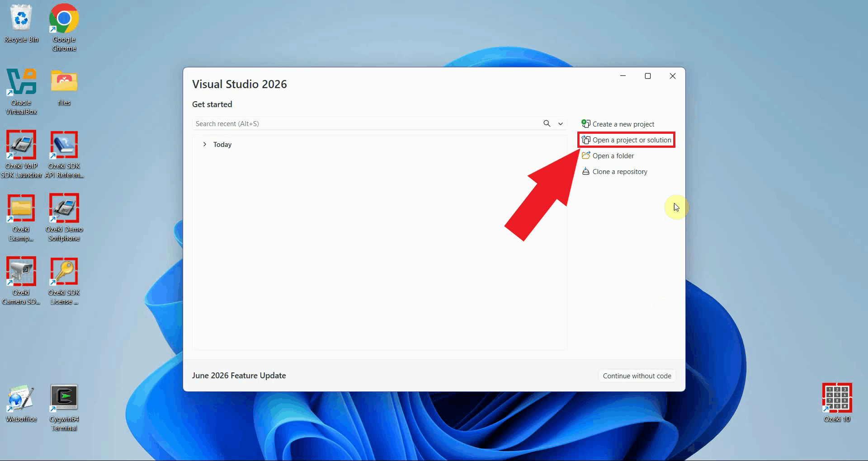Click the Open a folder icon

pos(586,155)
